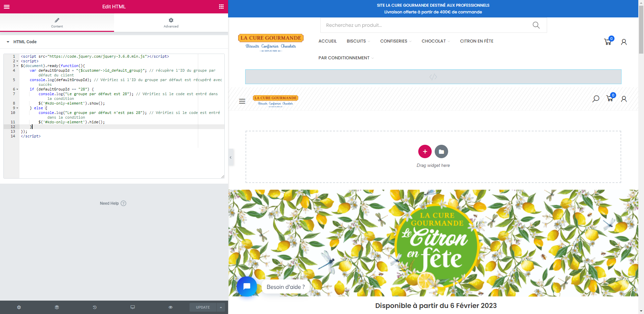
Task: Expand the PAR CONDITIONNEMENT menu
Action: pos(346,58)
